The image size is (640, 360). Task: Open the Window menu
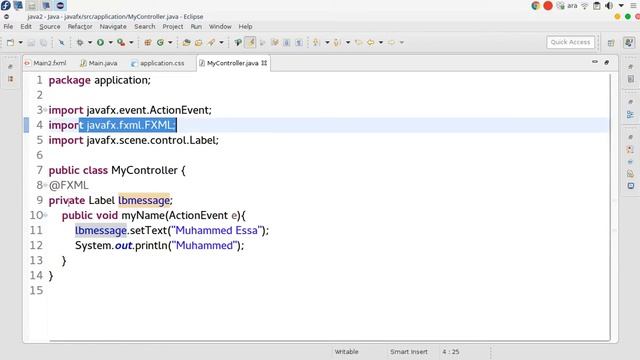[x=220, y=27]
